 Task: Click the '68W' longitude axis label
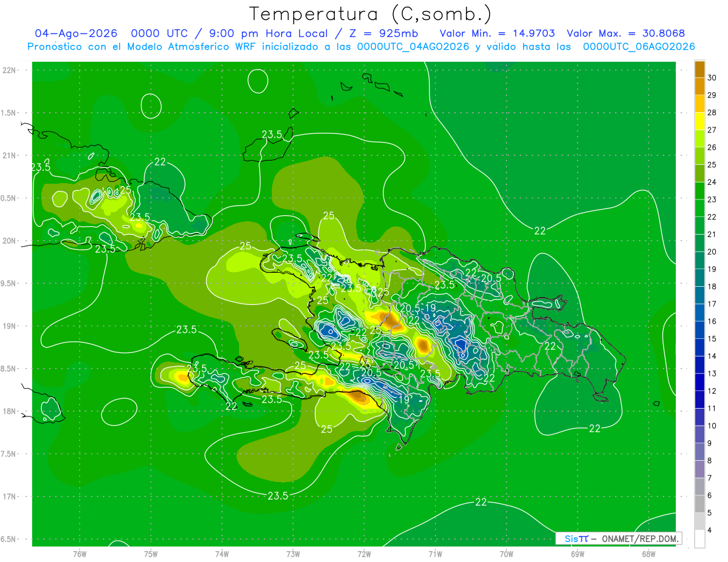point(649,554)
